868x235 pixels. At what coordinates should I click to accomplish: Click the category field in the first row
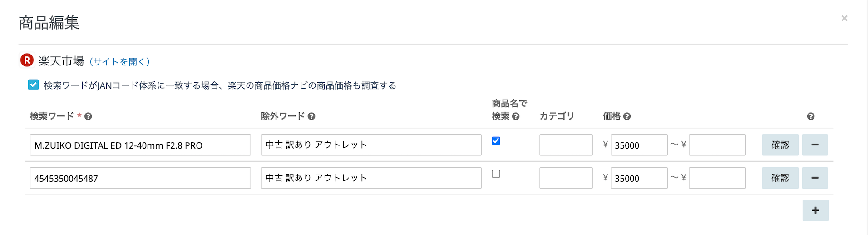(x=566, y=145)
